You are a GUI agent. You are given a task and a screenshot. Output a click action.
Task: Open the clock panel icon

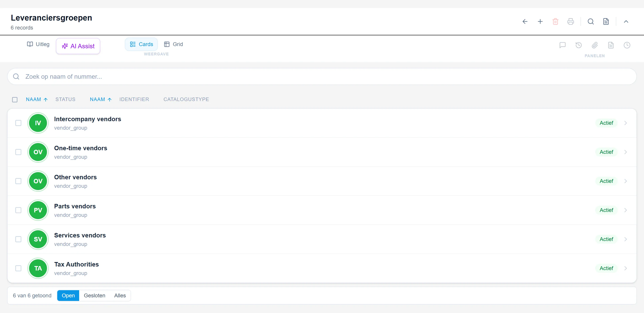tap(627, 45)
